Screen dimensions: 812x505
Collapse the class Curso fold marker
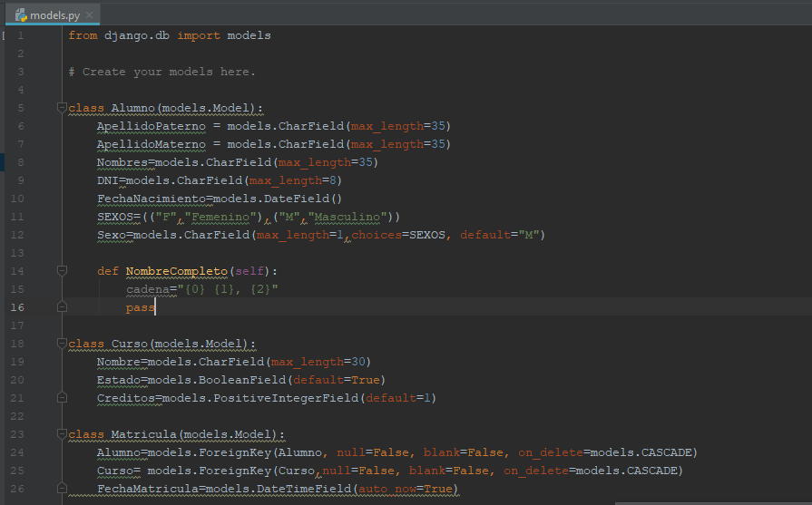tap(62, 343)
